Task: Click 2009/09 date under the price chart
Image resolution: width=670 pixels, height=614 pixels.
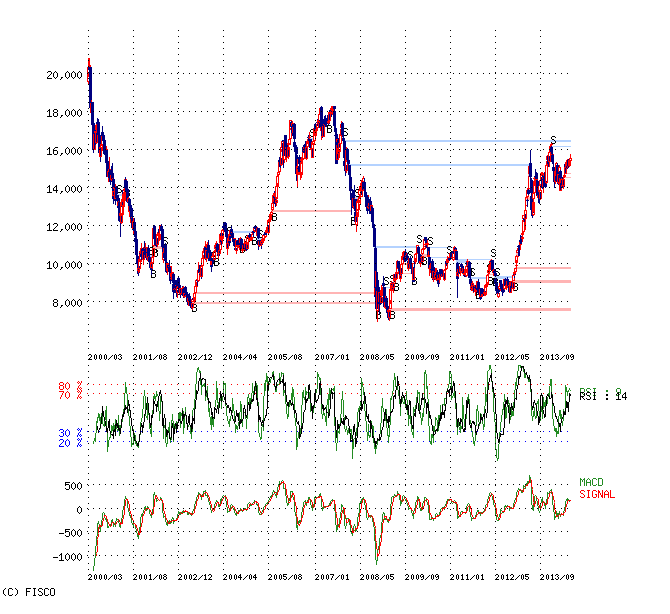Action: (422, 357)
